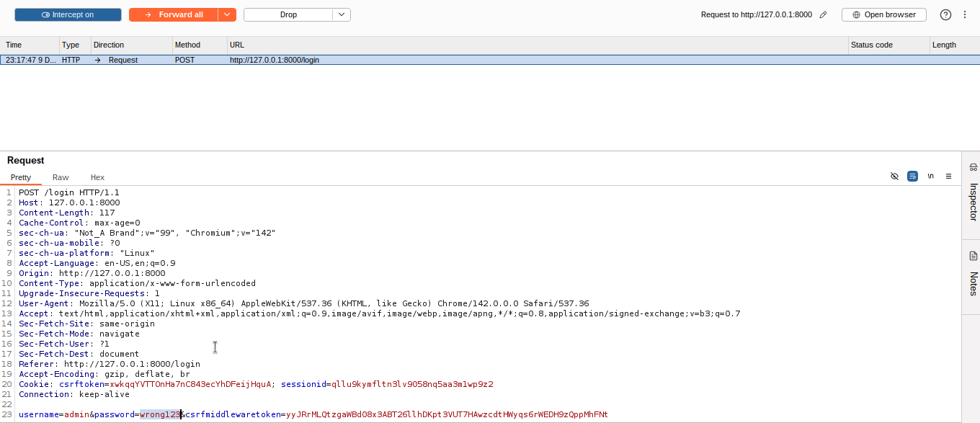Click the pencil icon to edit request target
This screenshot has height=423, width=980.
(x=824, y=14)
